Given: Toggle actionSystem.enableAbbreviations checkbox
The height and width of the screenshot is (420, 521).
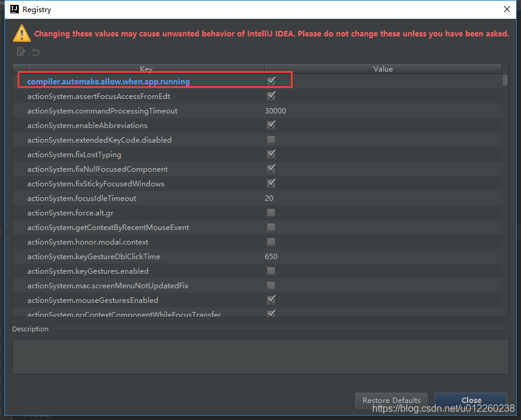Looking at the screenshot, I should pyautogui.click(x=271, y=125).
